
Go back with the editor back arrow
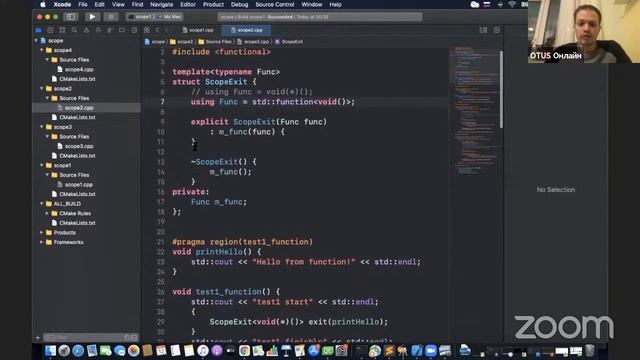point(157,30)
